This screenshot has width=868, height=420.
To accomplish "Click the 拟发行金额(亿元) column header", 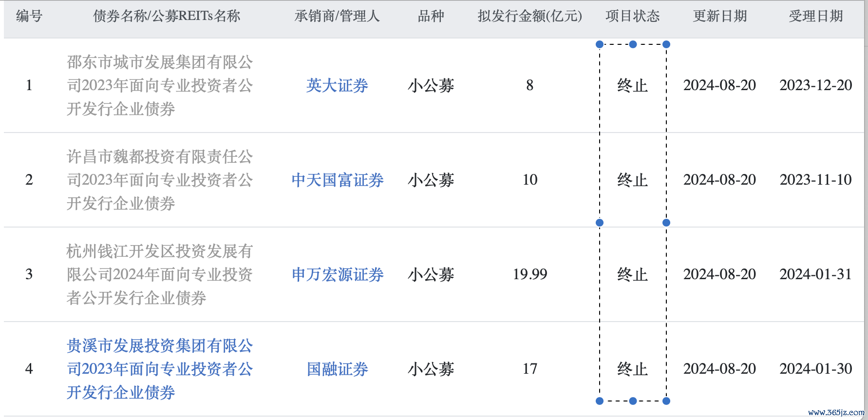I will [529, 17].
